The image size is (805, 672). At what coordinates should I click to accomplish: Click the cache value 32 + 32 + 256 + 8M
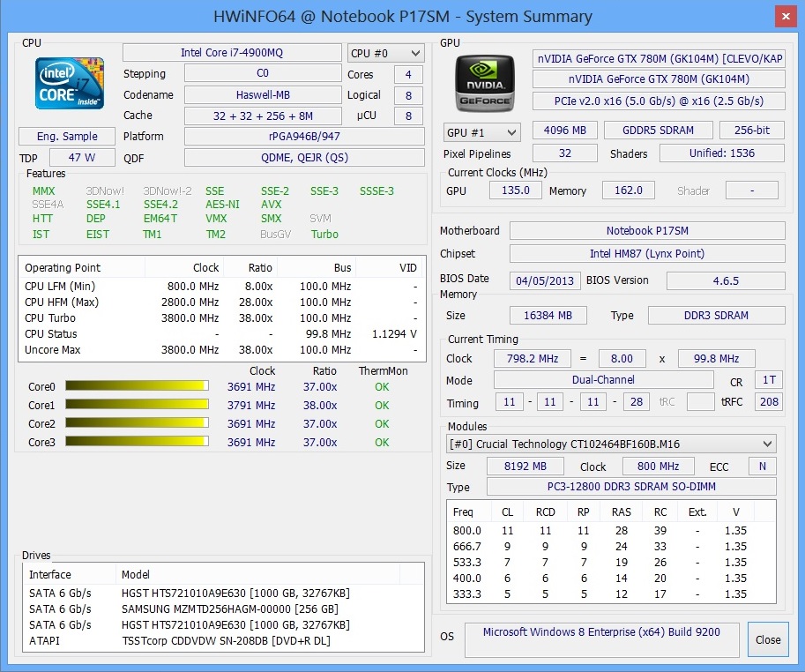coord(263,116)
